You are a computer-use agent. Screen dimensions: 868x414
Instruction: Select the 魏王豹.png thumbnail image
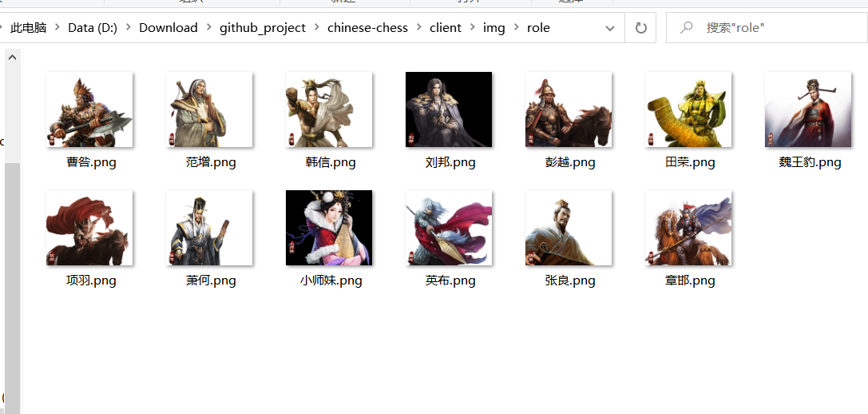click(x=808, y=109)
